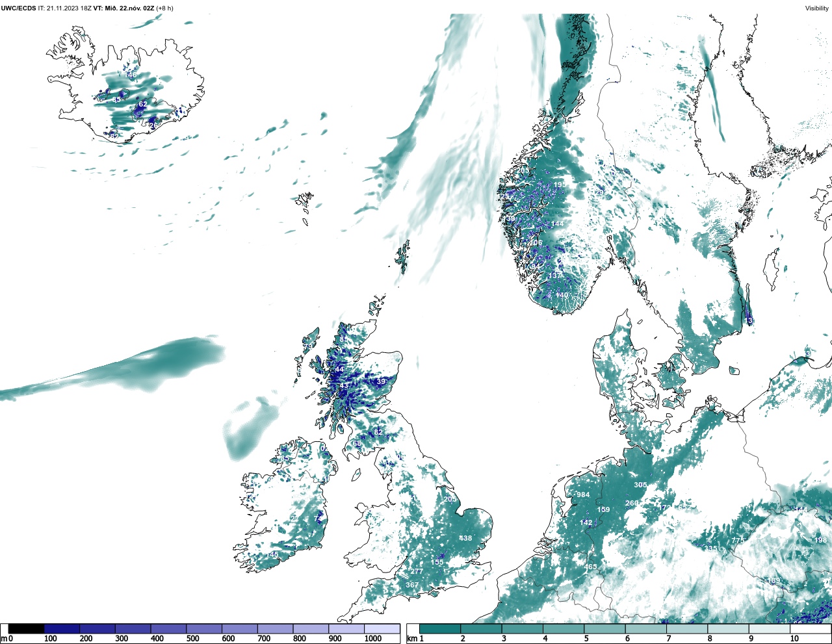The image size is (832, 644).
Task: Select the 2–3 km teal legend swatch
Action: pos(481,628)
